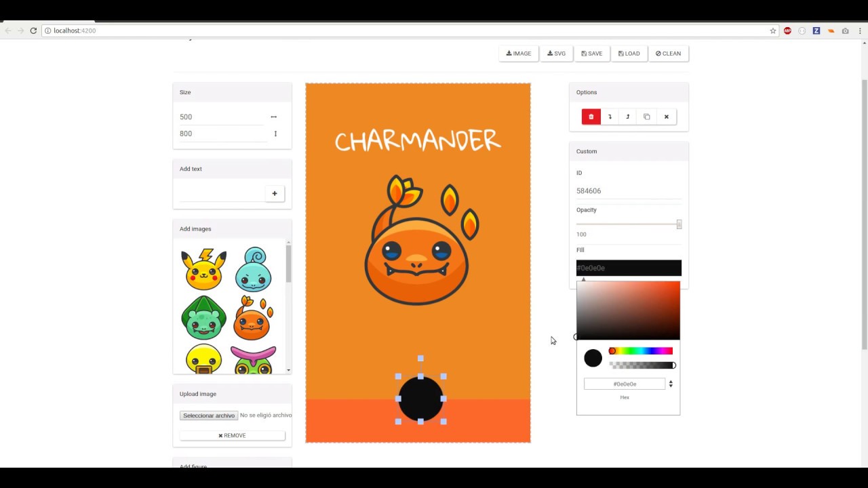Viewport: 868px width, 488px height.
Task: Click the 'Size' panel header
Action: (x=232, y=92)
